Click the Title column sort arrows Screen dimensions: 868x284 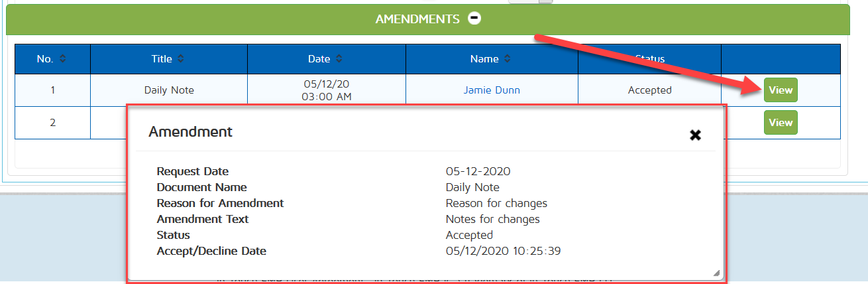(181, 59)
